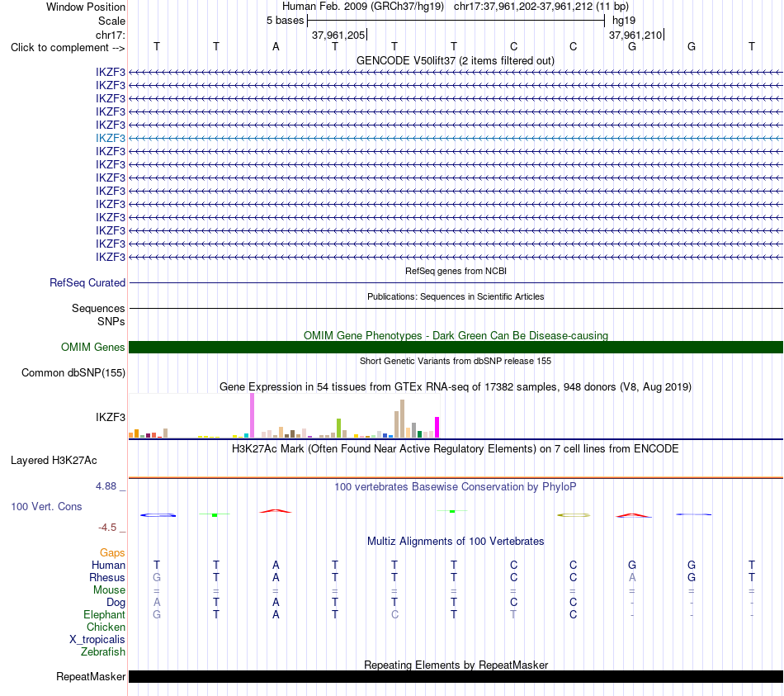Click the H3K27Ac Mark ENCODE track title
Viewport: 784px width, 696px height.
pos(455,448)
